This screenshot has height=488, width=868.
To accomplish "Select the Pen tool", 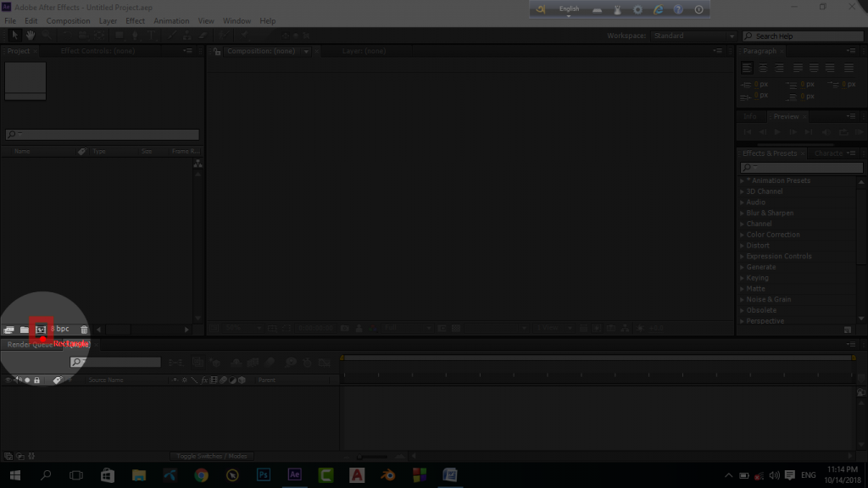I will coord(135,36).
